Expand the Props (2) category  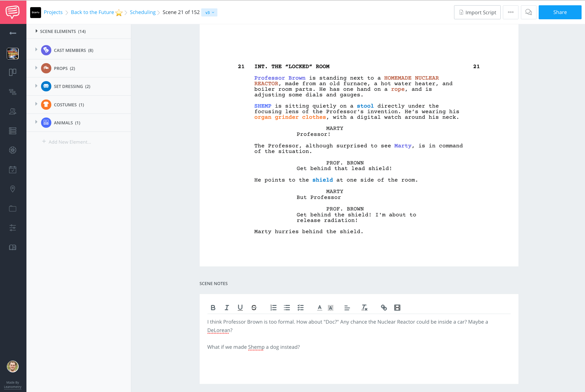(x=36, y=67)
